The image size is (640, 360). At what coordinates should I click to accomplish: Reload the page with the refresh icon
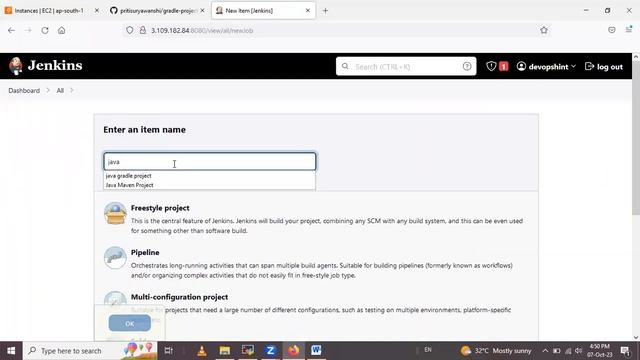pos(45,31)
